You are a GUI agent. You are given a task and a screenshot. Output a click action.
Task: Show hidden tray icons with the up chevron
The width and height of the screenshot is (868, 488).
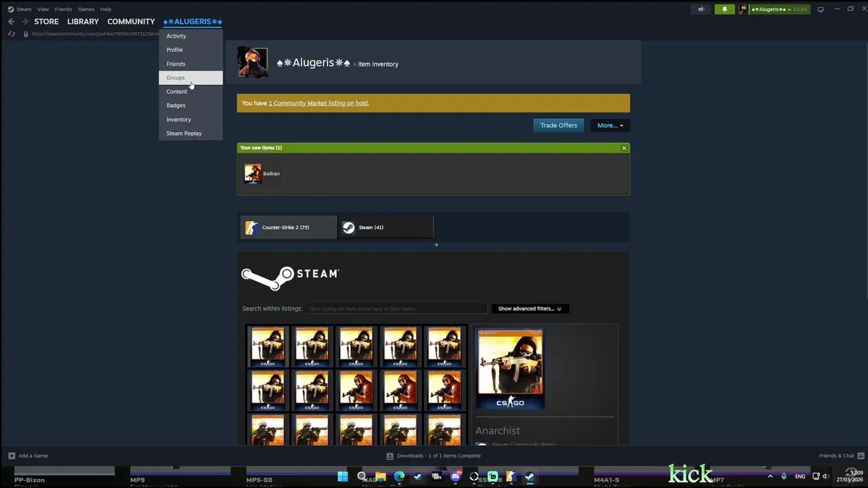pos(770,476)
